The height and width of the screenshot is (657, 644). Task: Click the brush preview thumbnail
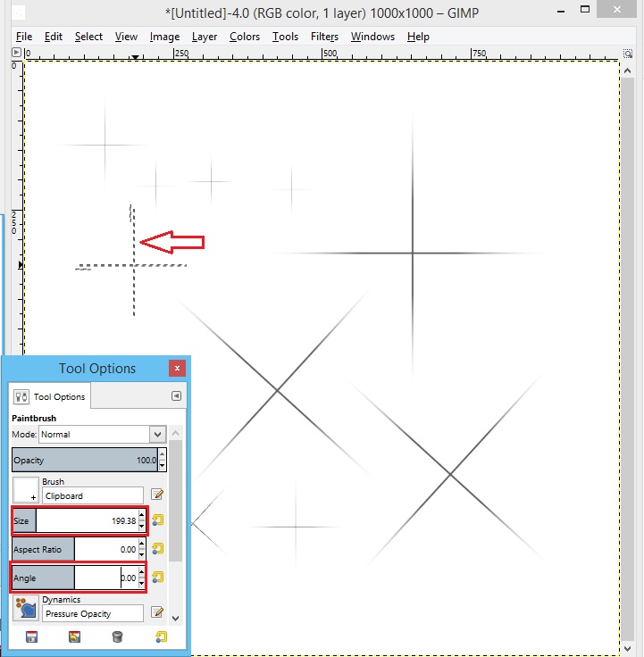(25, 490)
